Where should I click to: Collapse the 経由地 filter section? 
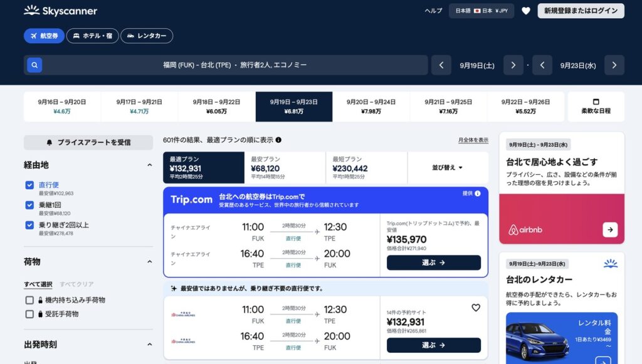pyautogui.click(x=149, y=165)
